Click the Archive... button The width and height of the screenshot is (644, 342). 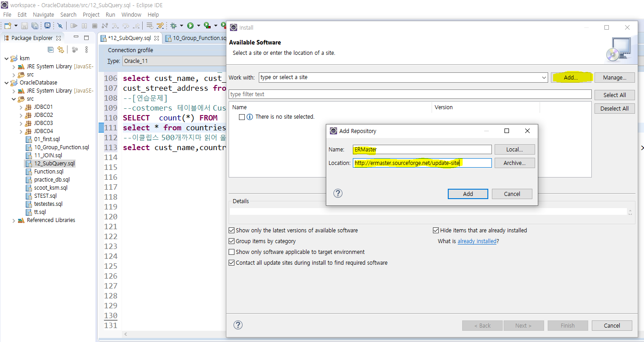[514, 163]
